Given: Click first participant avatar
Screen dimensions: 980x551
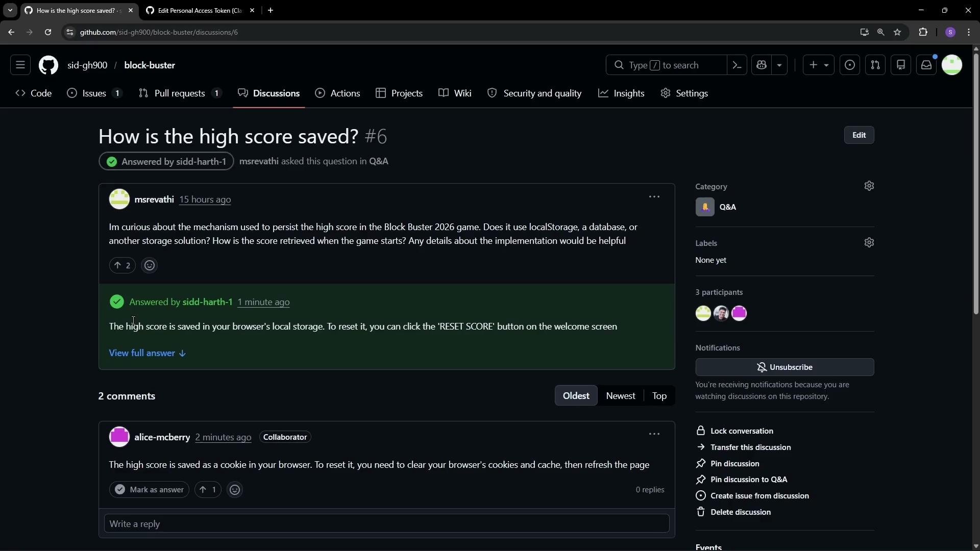Looking at the screenshot, I should [x=703, y=313].
